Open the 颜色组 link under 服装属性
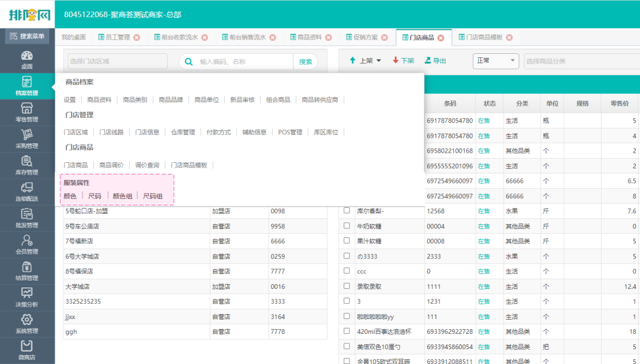 [x=122, y=196]
